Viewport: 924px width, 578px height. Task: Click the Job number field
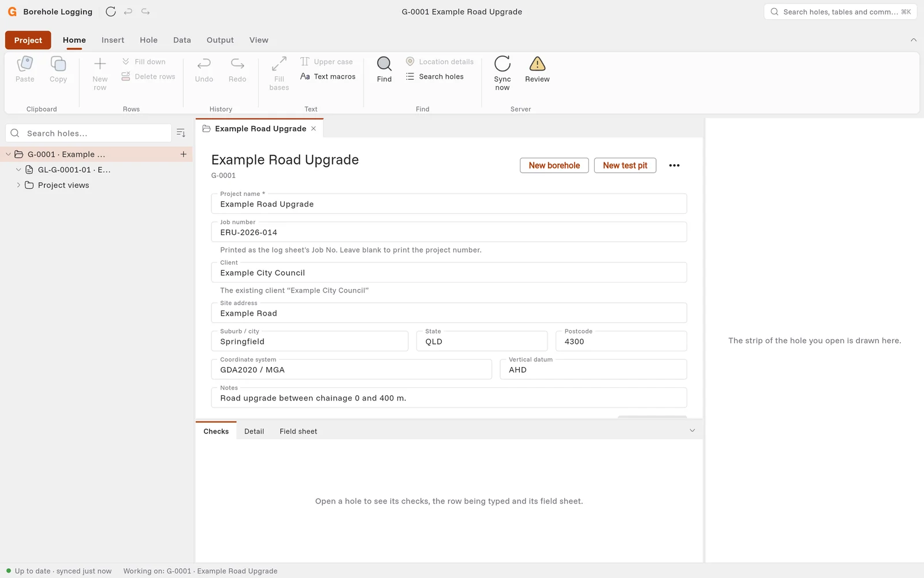tap(449, 232)
